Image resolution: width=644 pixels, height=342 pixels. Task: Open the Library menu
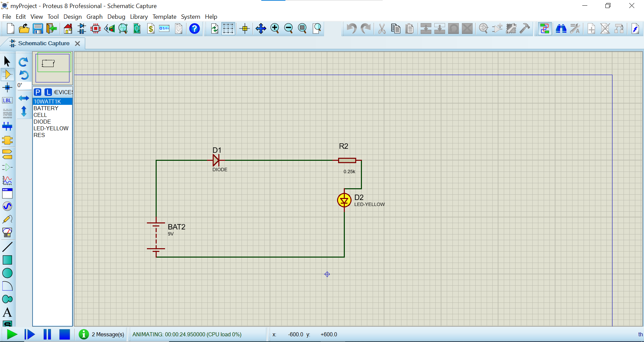(139, 17)
